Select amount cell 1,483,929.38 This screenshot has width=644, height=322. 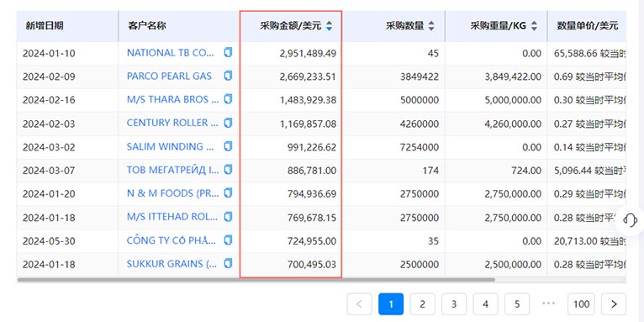point(308,100)
